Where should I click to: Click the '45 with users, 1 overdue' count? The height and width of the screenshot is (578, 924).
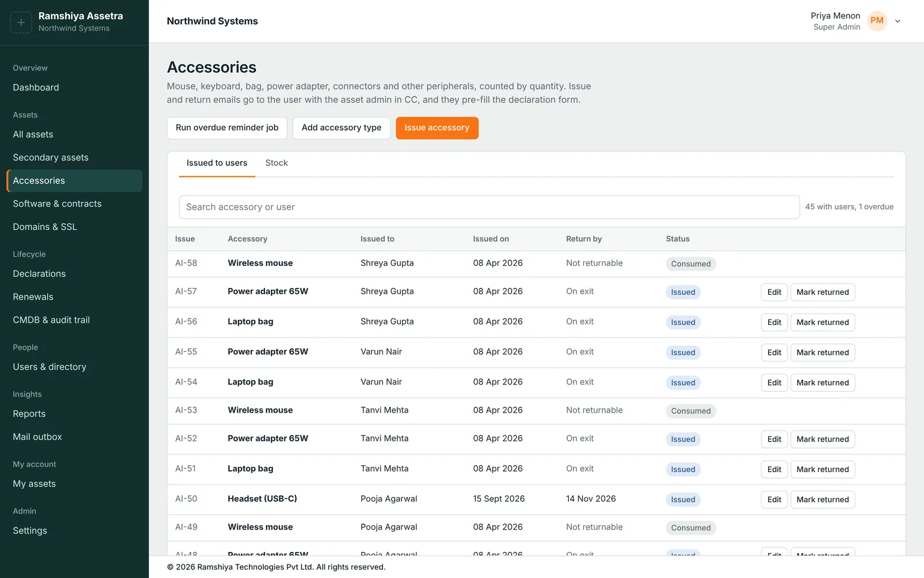[849, 207]
